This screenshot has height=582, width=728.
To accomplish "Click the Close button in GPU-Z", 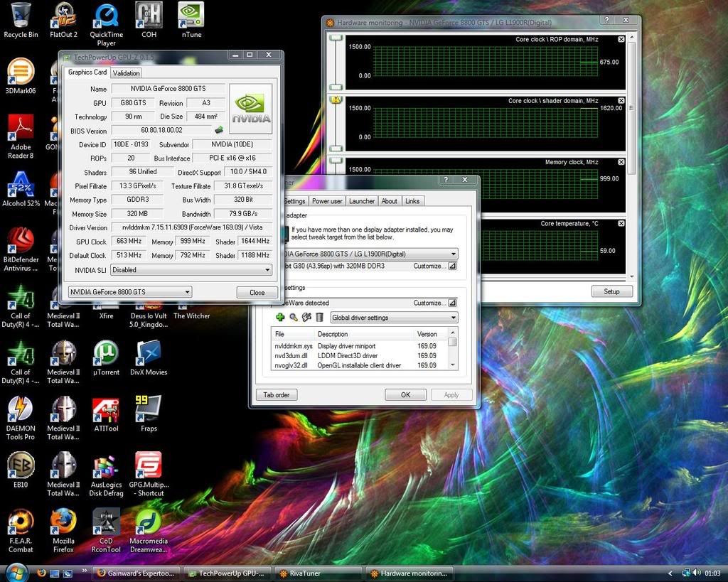I will [257, 292].
